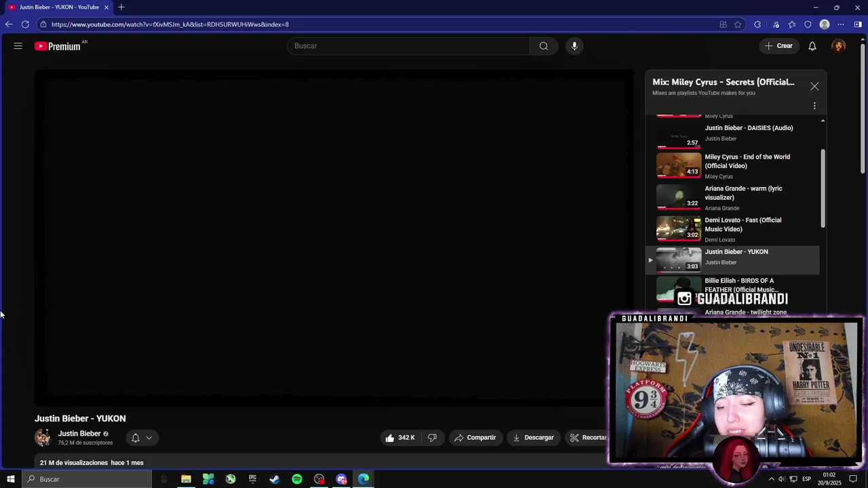The image size is (868, 488).
Task: Open the Justin Bieber channel avatar
Action: (43, 438)
